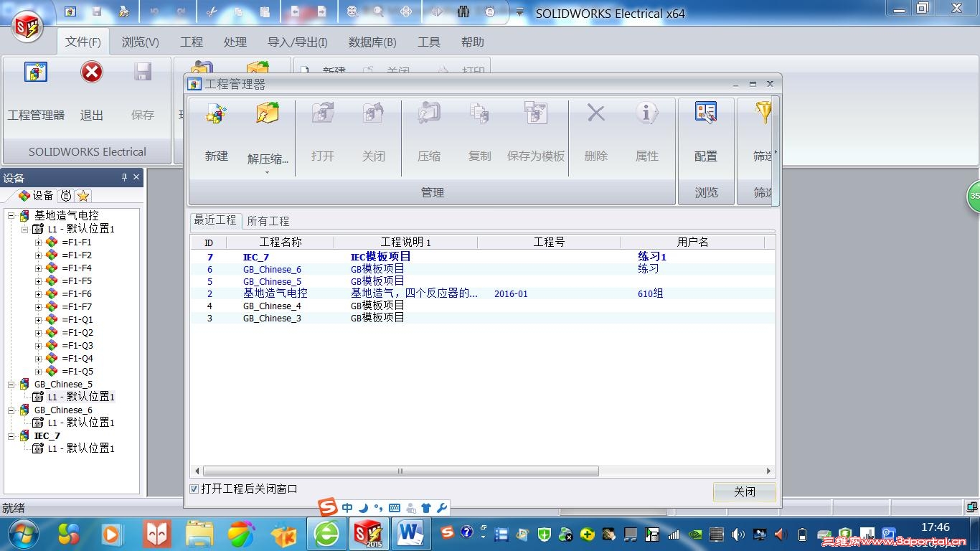This screenshot has width=980, height=551.
Task: Click the 复制 project icon
Action: [479, 113]
